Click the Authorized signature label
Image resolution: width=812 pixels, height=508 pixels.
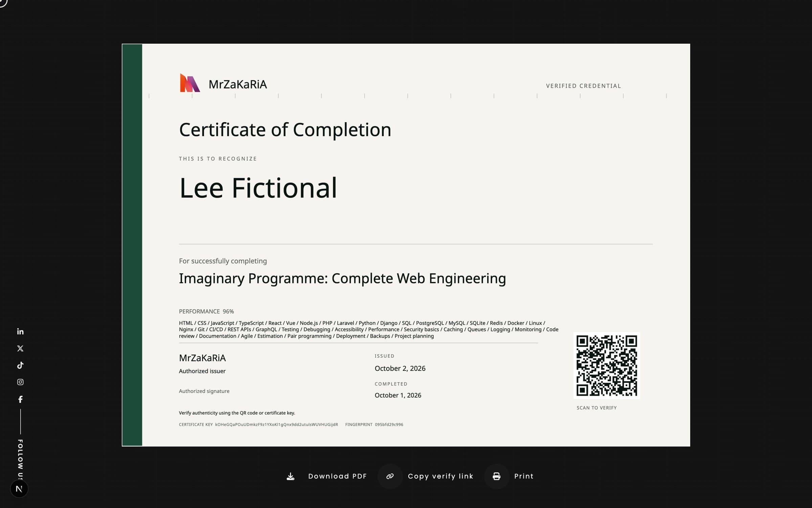pos(204,391)
